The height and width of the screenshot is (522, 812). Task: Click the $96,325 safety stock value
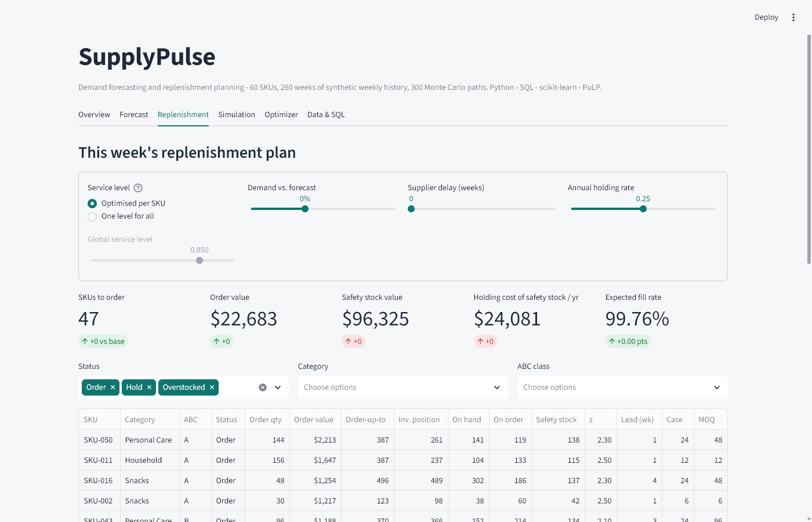(376, 318)
